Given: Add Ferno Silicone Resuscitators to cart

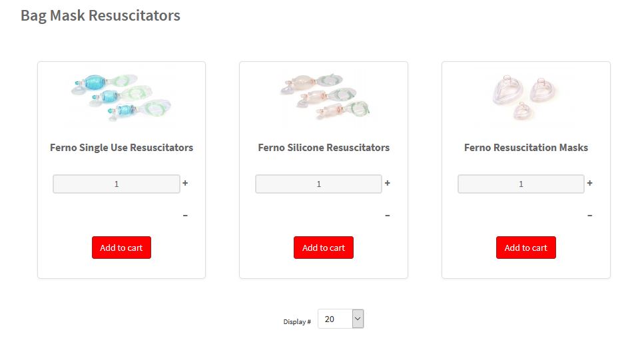Looking at the screenshot, I should click(x=324, y=248).
